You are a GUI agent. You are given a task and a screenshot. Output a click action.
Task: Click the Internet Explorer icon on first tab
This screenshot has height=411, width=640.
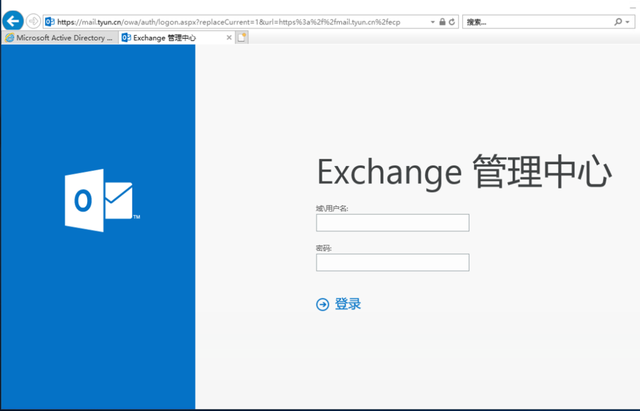(9, 38)
